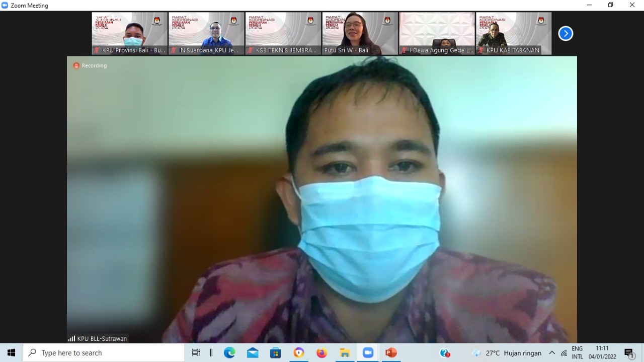
Task: Click the taskbar search box
Action: coord(104,353)
